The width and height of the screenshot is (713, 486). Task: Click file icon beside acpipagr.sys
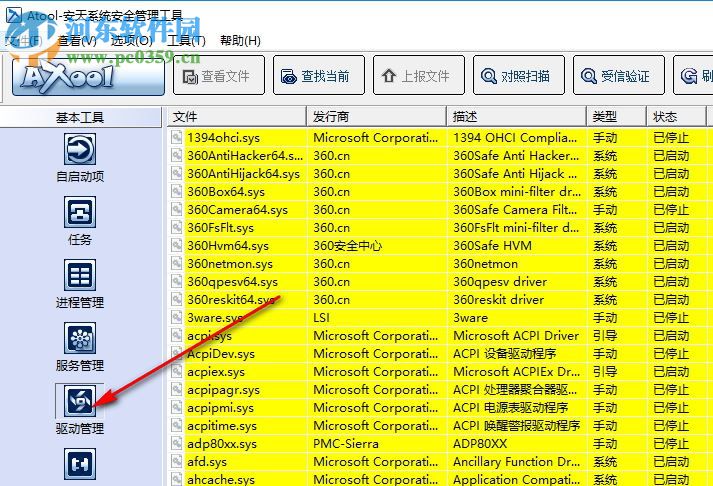(177, 390)
